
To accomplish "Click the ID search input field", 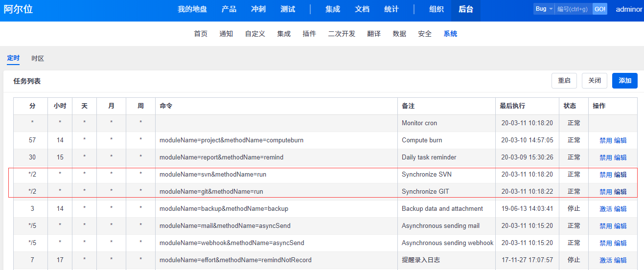I will coord(573,9).
